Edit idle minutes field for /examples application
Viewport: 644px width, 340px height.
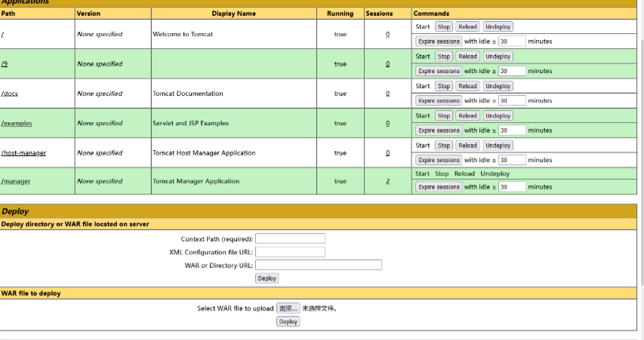point(512,130)
